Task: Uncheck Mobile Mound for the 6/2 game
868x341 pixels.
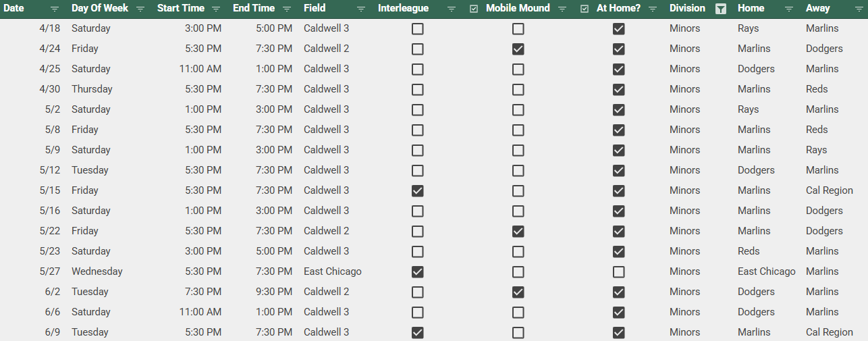Action: tap(518, 292)
